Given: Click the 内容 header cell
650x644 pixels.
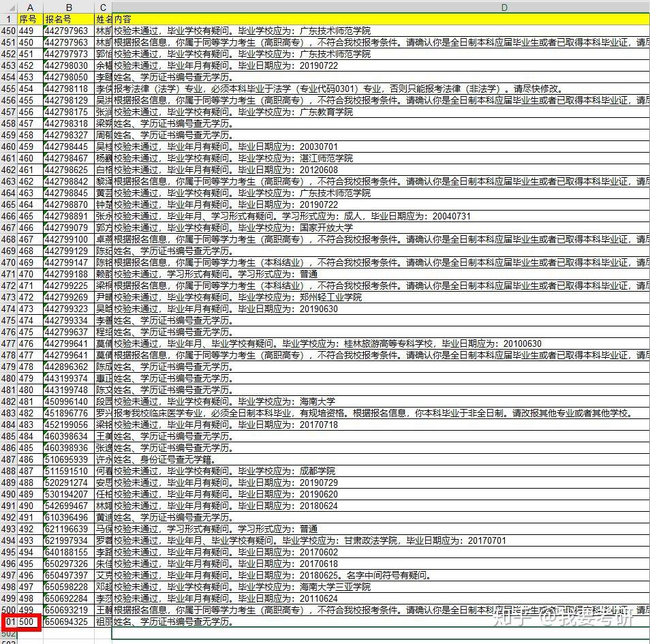Looking at the screenshot, I should [x=381, y=19].
